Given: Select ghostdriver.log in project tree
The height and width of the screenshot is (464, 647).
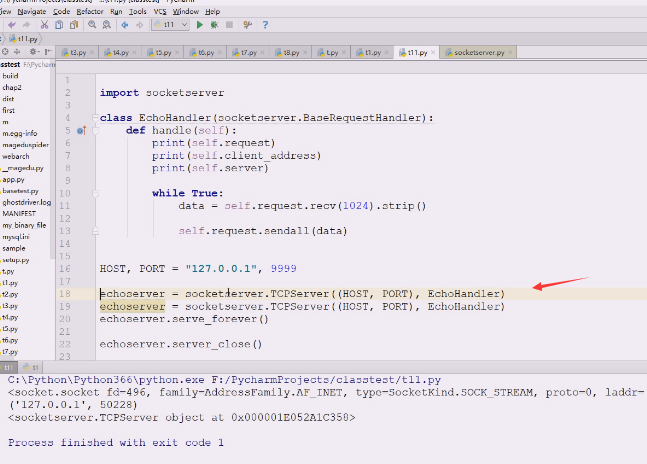Looking at the screenshot, I should (x=26, y=202).
